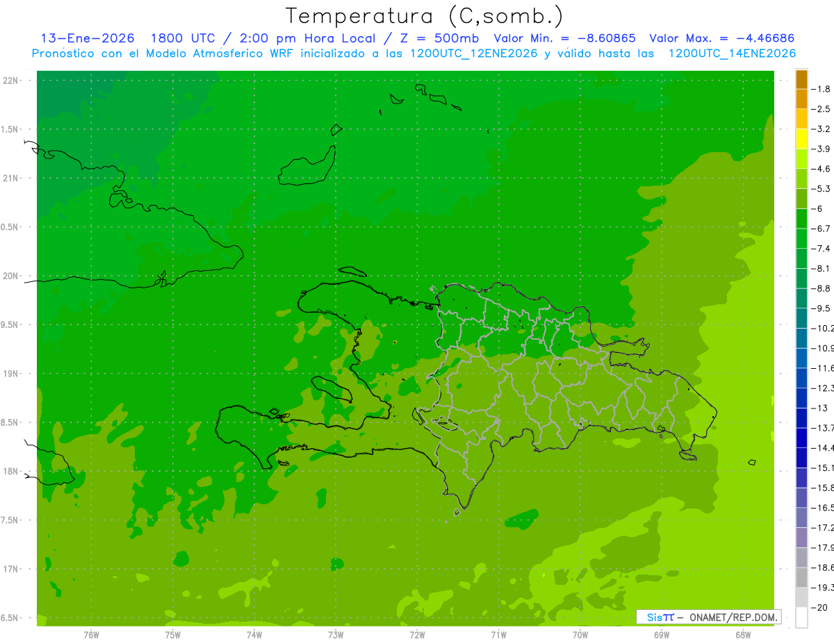834x644 pixels.
Task: Click the date '13-Ene-2026'
Action: (88, 38)
